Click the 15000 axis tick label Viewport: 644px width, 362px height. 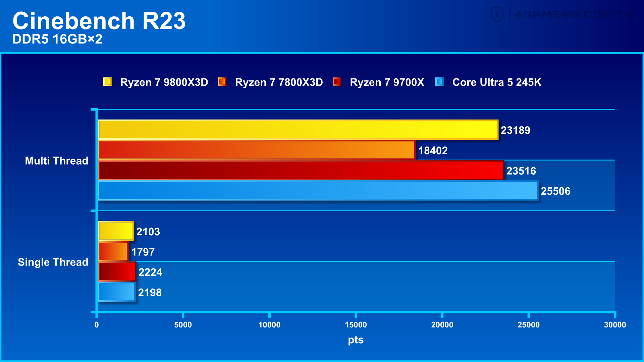356,325
